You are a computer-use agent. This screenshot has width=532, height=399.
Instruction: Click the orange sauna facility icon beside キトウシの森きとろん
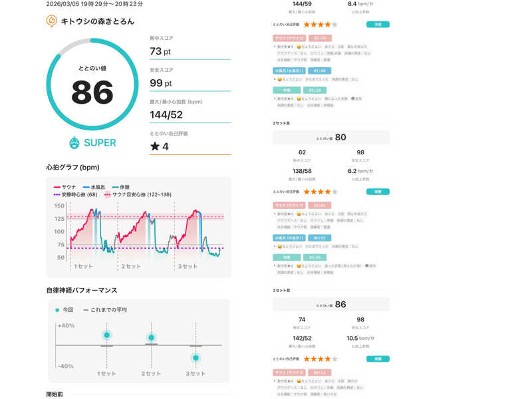click(52, 21)
